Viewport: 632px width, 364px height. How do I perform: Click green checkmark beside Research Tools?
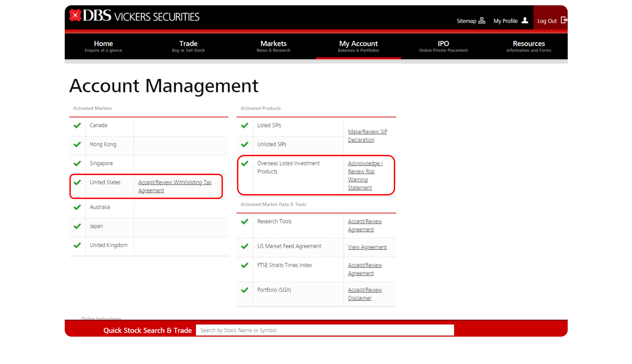(x=245, y=221)
